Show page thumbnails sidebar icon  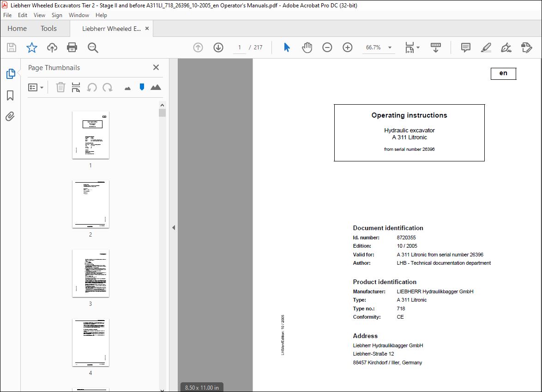pos(11,74)
